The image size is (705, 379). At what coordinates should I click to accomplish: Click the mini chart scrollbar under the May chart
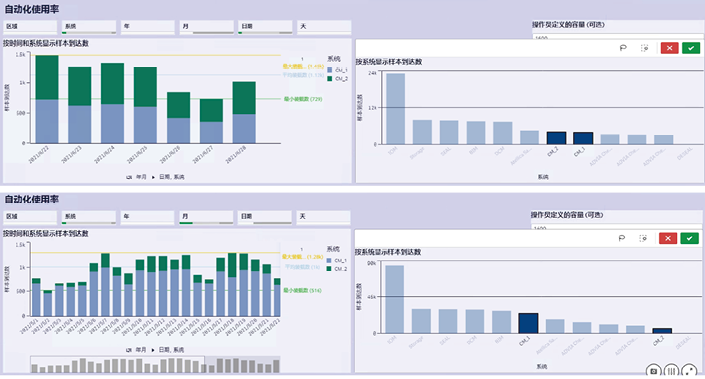coord(155,365)
